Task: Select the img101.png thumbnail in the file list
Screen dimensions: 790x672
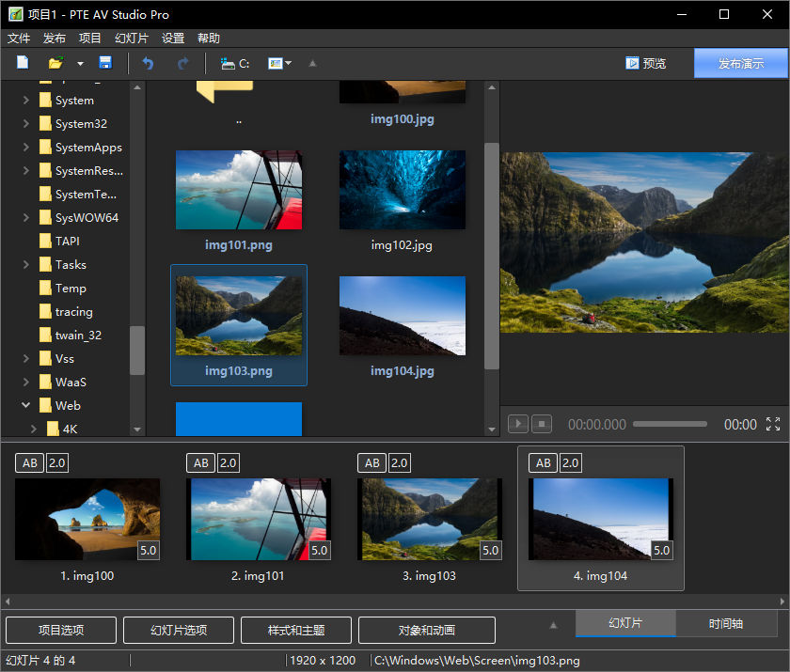Action: [x=239, y=190]
